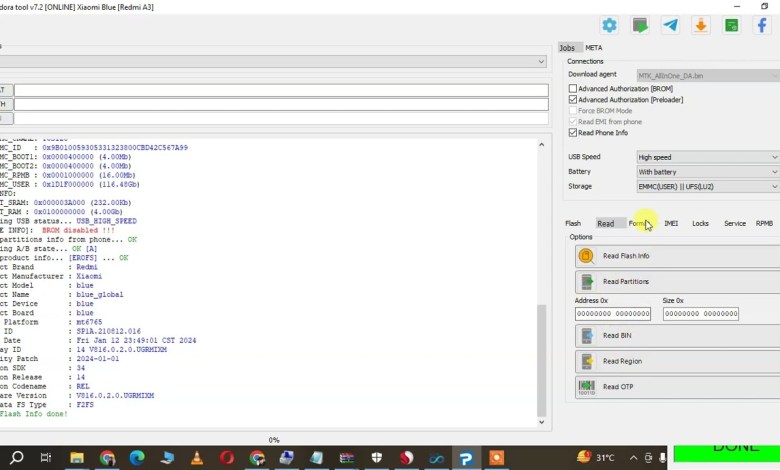This screenshot has height=470, width=780.
Task: Open the Battery dropdown menu
Action: (707, 172)
